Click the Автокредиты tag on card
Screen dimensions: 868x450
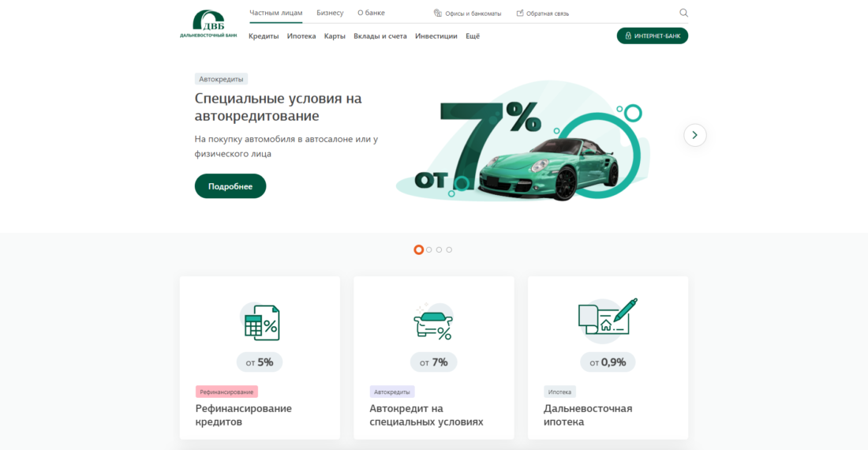[x=392, y=392]
